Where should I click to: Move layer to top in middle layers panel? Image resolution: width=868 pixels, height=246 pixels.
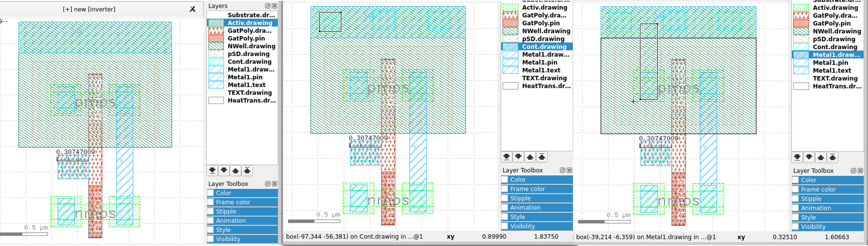pos(542,157)
